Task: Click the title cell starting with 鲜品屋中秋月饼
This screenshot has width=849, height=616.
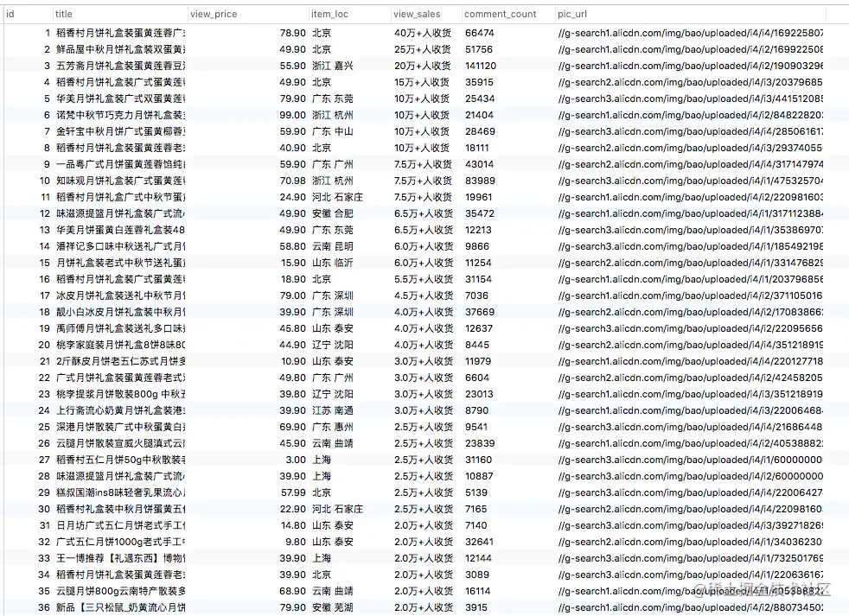Action: (x=120, y=49)
